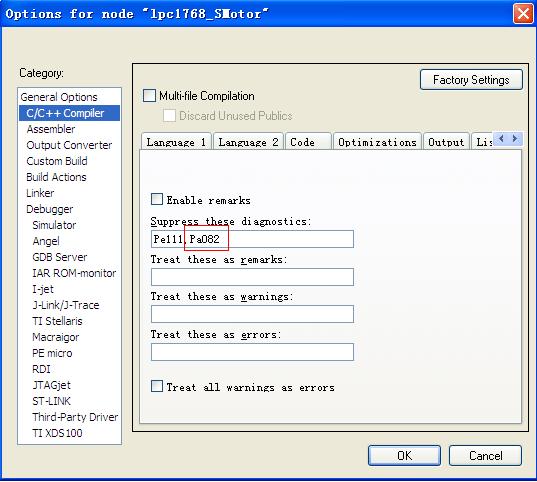Open the Optimizations tab

pyautogui.click(x=377, y=142)
